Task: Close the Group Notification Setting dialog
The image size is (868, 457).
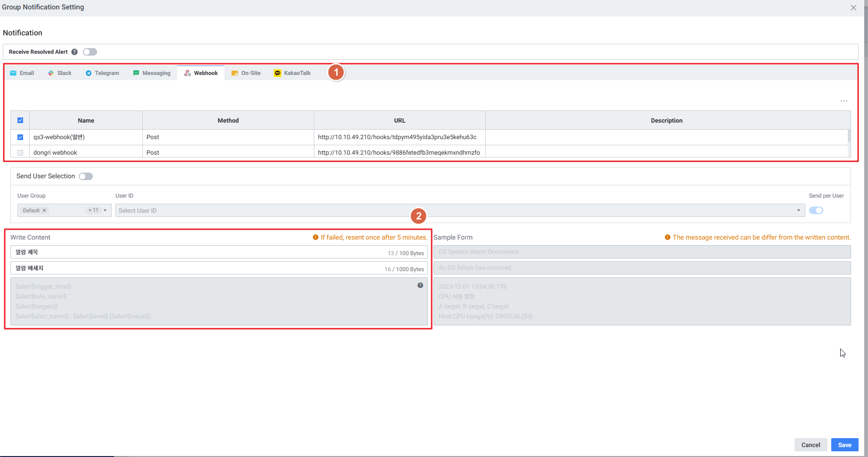Action: (x=853, y=8)
